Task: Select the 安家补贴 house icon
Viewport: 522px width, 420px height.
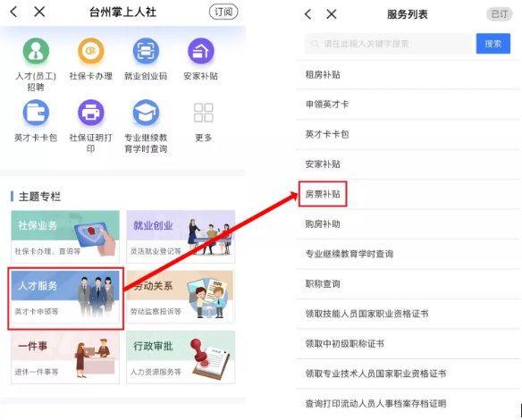Action: click(x=201, y=51)
